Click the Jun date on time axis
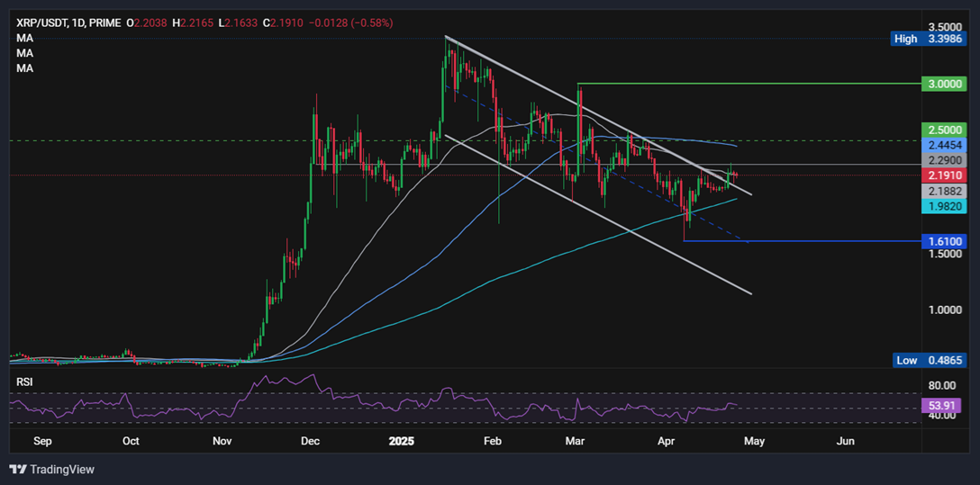The image size is (980, 485). [x=846, y=441]
